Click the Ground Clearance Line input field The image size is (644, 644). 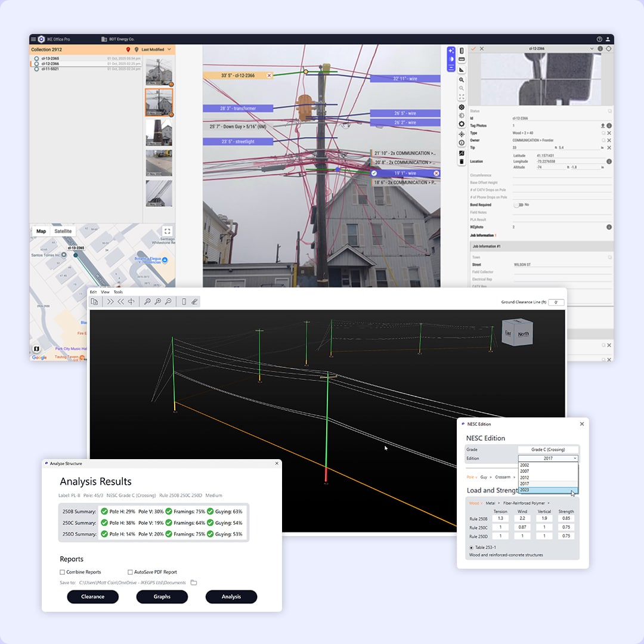[556, 302]
